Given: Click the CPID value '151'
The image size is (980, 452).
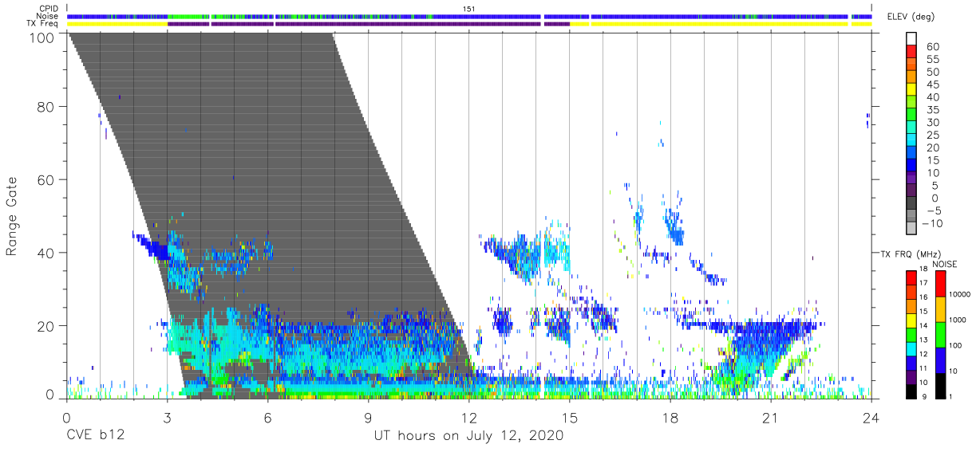Looking at the screenshot, I should tap(469, 9).
